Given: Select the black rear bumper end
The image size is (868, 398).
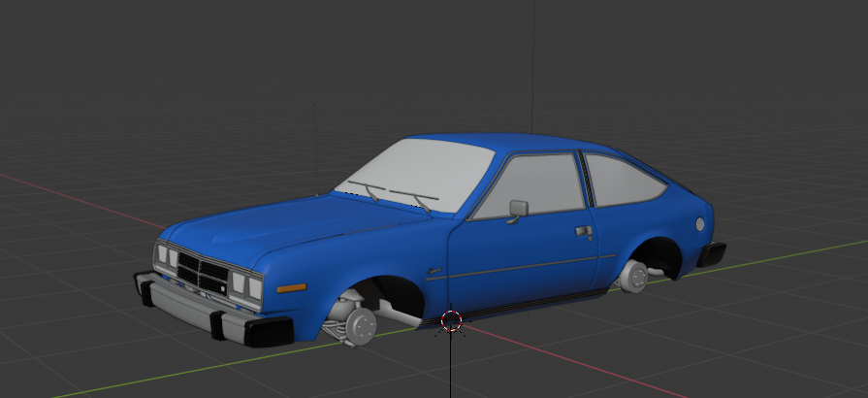Looking at the screenshot, I should (711, 254).
